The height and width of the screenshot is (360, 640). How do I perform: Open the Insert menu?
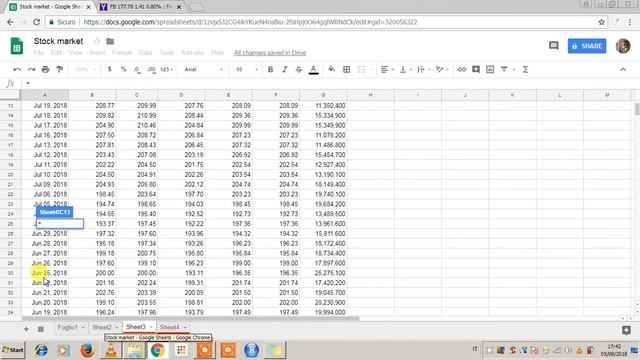point(97,53)
